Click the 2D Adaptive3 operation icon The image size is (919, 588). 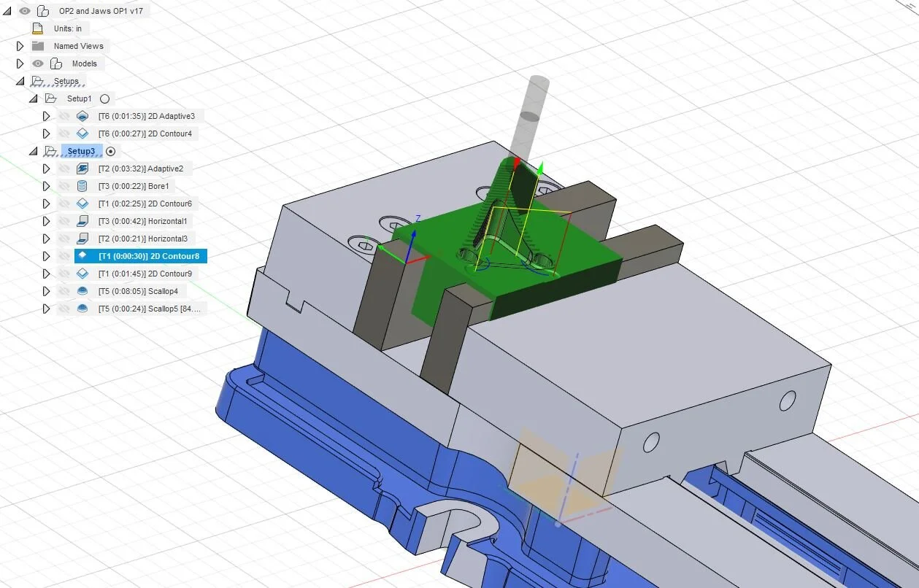[x=82, y=116]
